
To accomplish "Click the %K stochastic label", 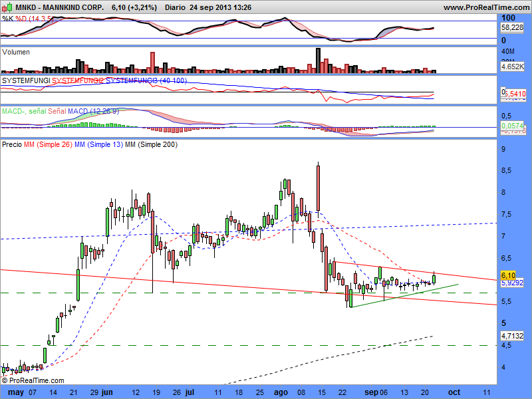I will coord(7,19).
